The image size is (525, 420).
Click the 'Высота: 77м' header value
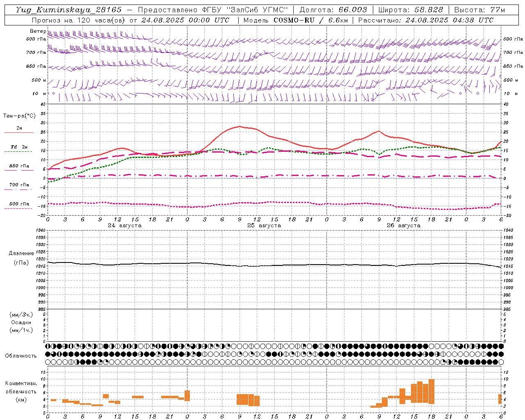coord(480,10)
